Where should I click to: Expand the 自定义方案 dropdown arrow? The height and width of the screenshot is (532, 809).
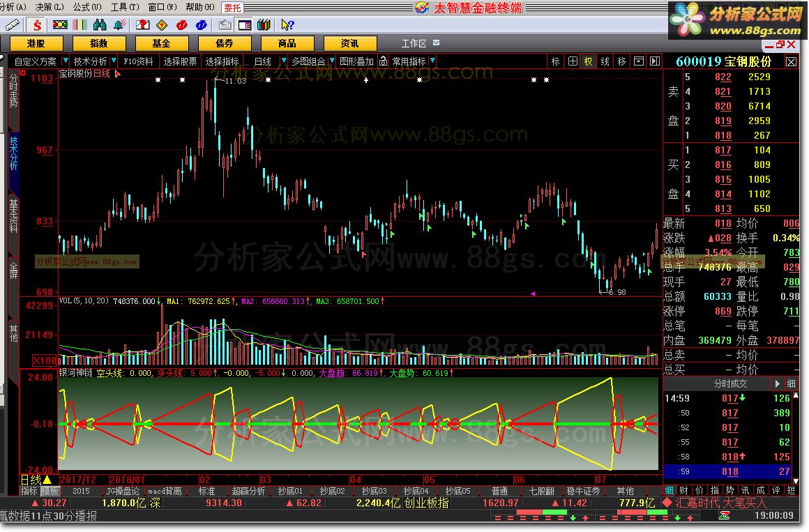tap(66, 61)
